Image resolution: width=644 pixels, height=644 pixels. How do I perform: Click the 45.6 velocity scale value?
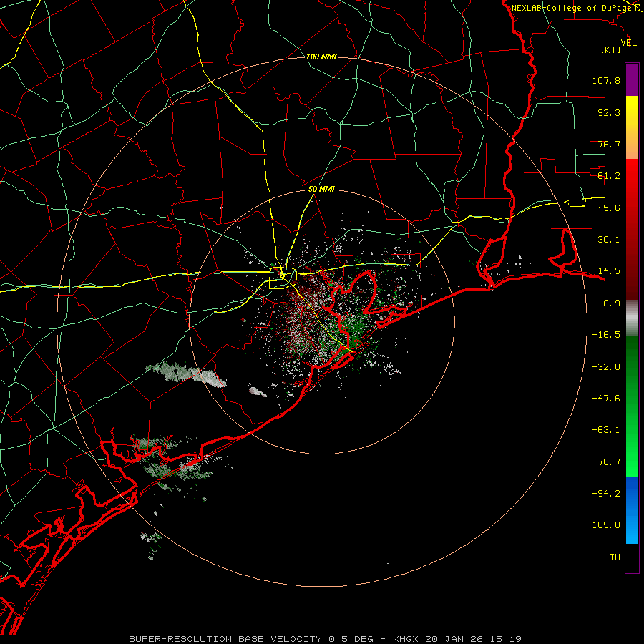[x=609, y=208]
